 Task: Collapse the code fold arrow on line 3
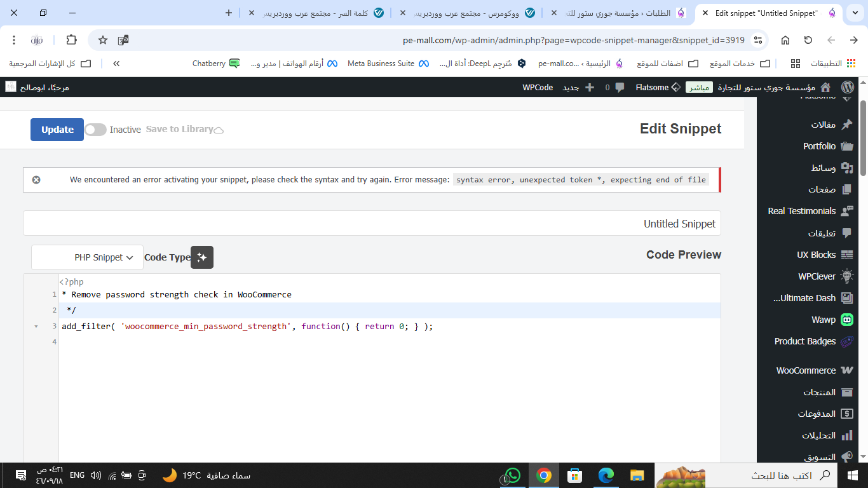(36, 327)
